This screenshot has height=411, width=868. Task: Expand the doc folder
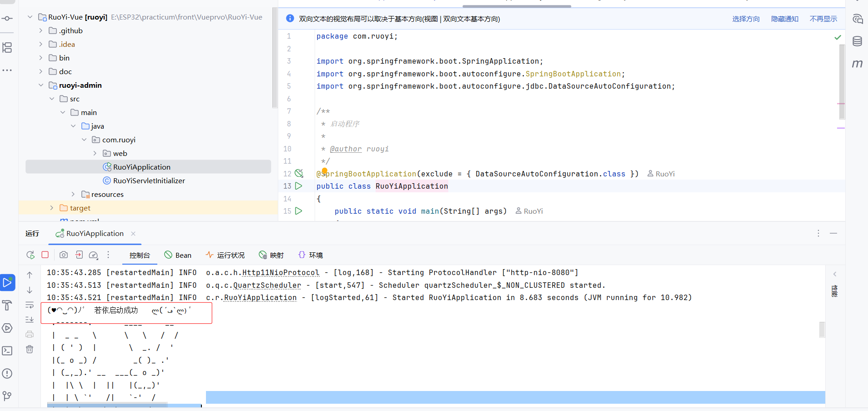tap(41, 72)
